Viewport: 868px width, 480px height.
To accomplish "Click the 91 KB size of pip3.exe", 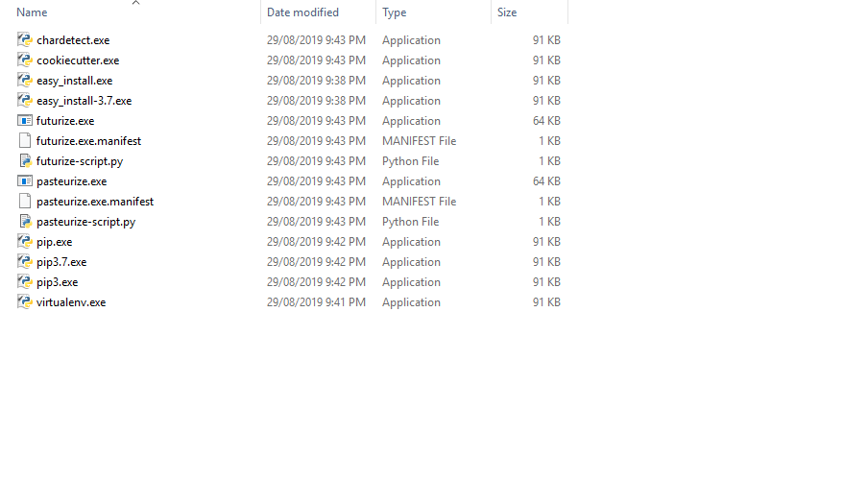I will [x=546, y=282].
